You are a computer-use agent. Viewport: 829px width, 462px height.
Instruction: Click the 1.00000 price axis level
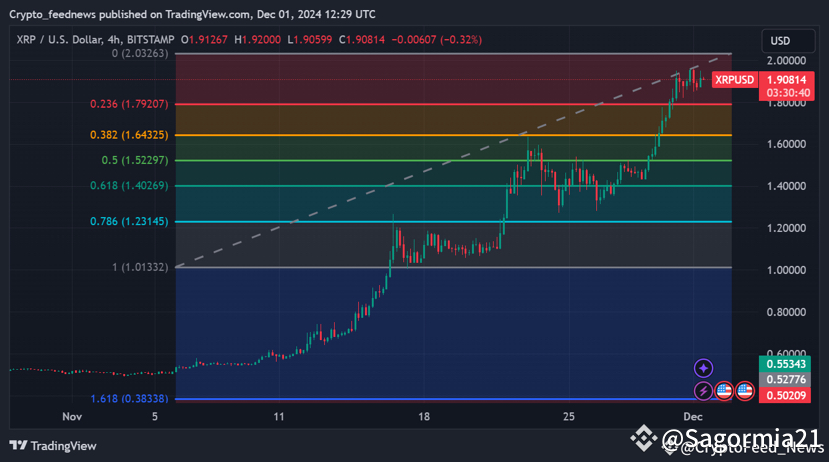point(787,270)
